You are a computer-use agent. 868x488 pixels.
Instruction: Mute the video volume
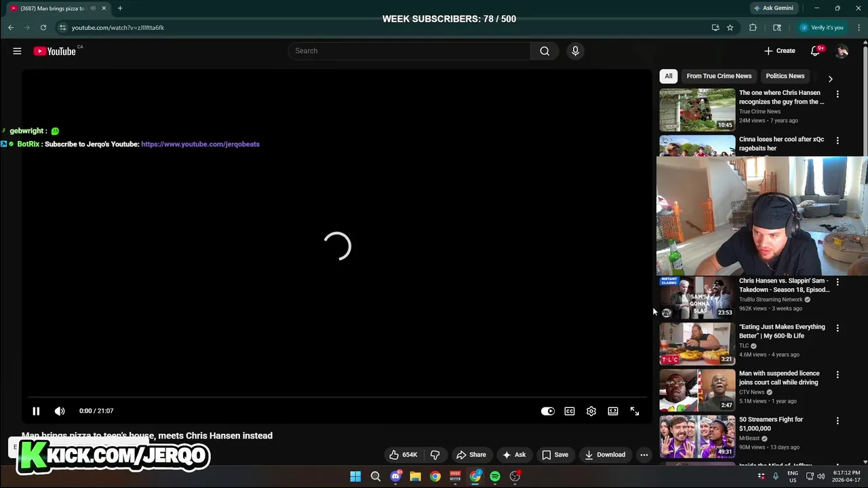click(60, 411)
